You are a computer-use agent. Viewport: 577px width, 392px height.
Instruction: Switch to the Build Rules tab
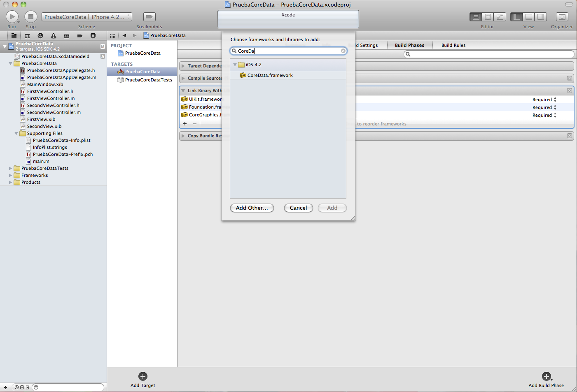click(x=453, y=45)
